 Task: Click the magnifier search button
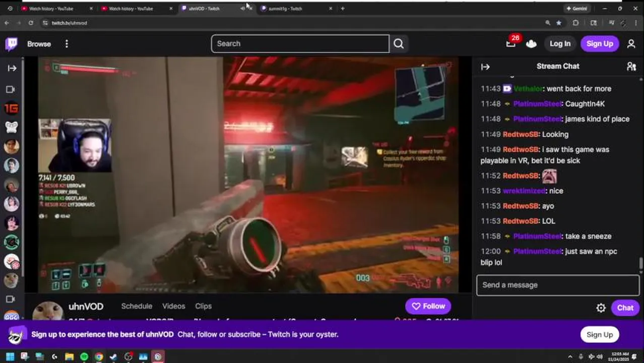click(x=399, y=44)
